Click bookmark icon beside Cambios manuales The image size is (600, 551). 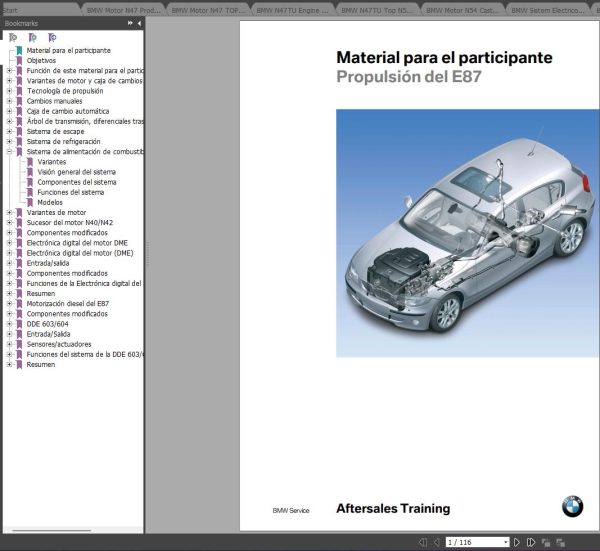point(19,101)
